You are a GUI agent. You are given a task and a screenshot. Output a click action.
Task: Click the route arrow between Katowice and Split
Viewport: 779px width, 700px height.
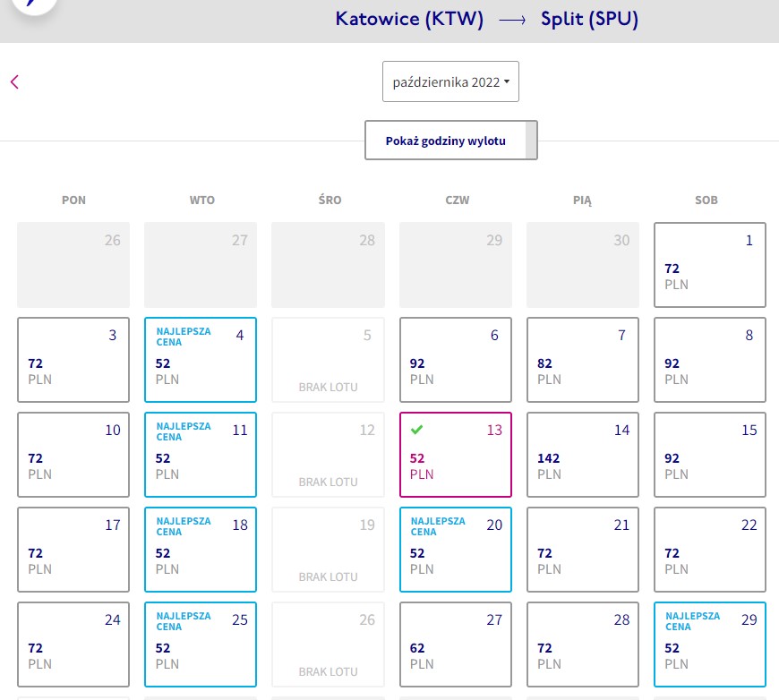(512, 20)
